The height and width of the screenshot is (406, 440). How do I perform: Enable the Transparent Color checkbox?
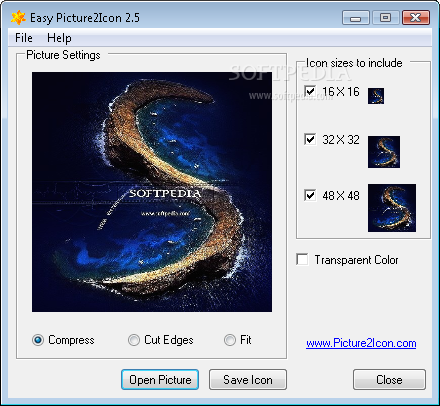coord(302,259)
